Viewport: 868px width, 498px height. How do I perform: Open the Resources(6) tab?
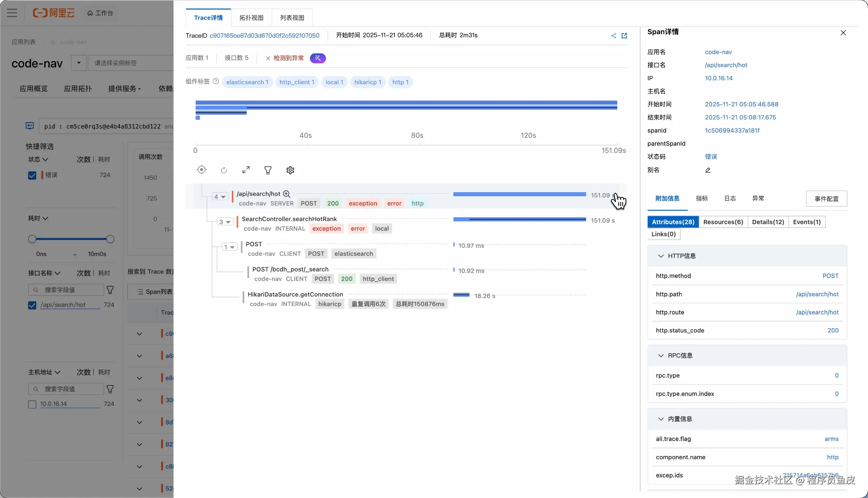723,222
